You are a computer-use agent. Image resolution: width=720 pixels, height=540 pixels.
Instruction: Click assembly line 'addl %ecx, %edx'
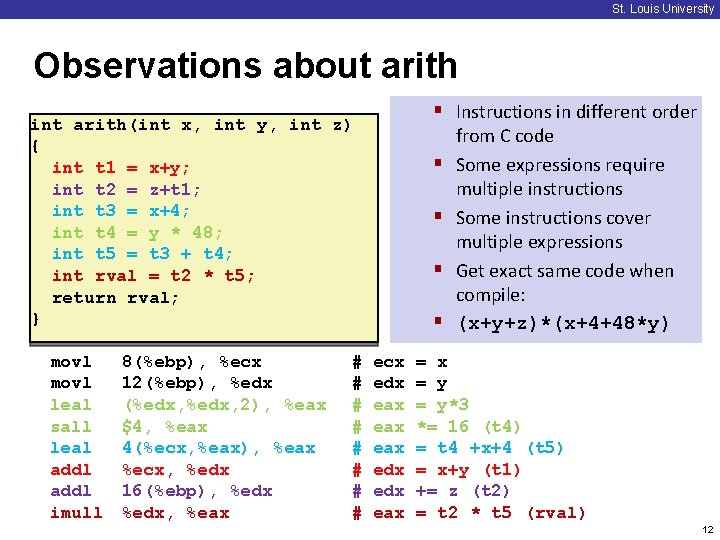(140, 470)
